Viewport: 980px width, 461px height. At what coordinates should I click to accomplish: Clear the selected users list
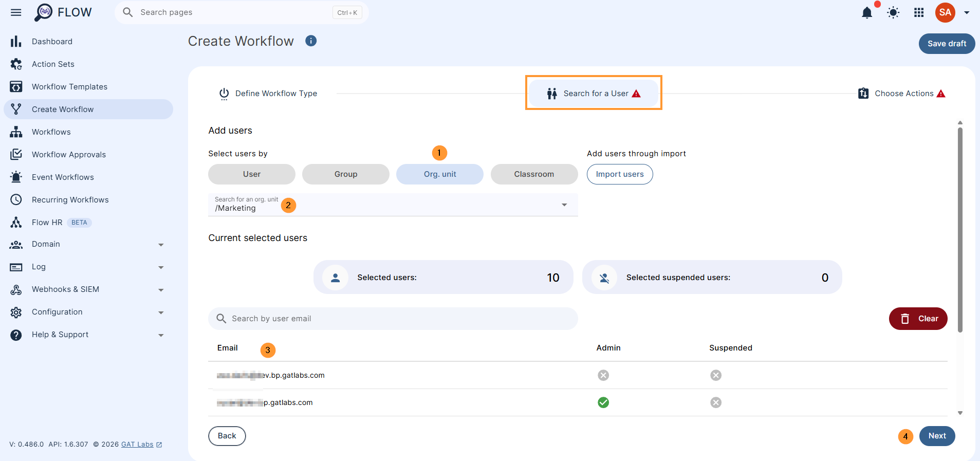click(x=918, y=319)
